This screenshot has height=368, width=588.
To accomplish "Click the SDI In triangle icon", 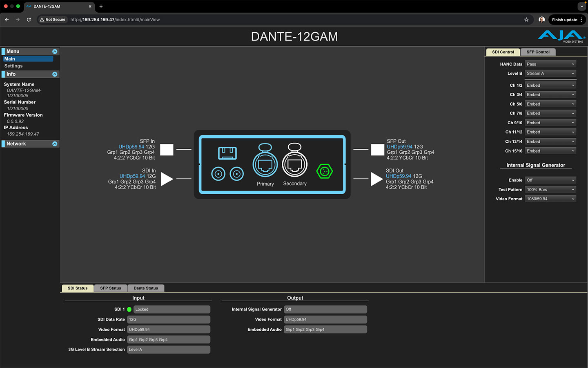I will tap(167, 179).
